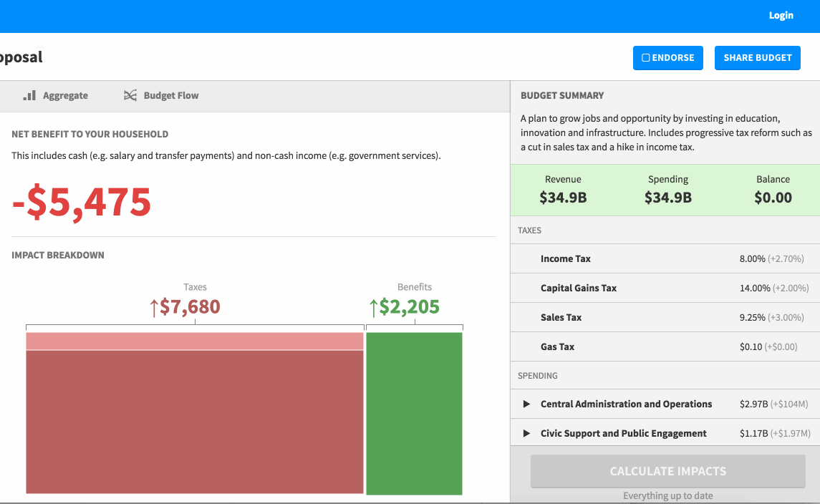Click the Budget Flow diagram icon
Viewport: 820px width, 504px height.
tap(130, 95)
